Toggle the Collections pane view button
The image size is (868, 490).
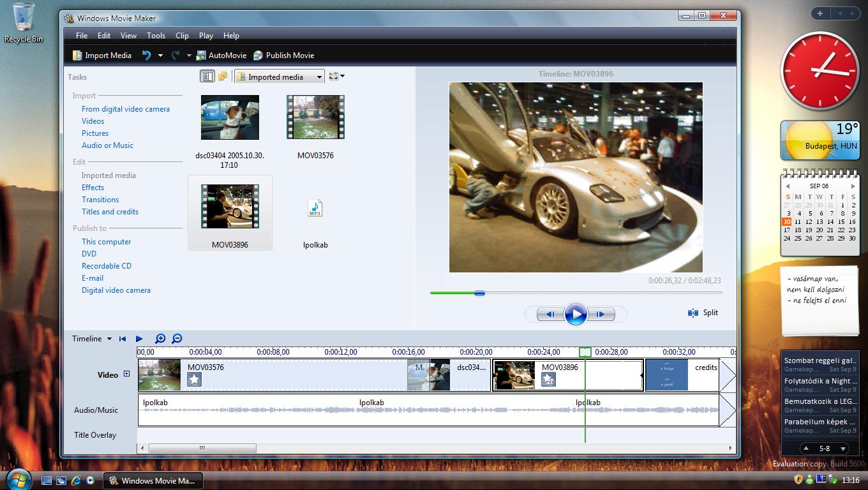(x=223, y=77)
